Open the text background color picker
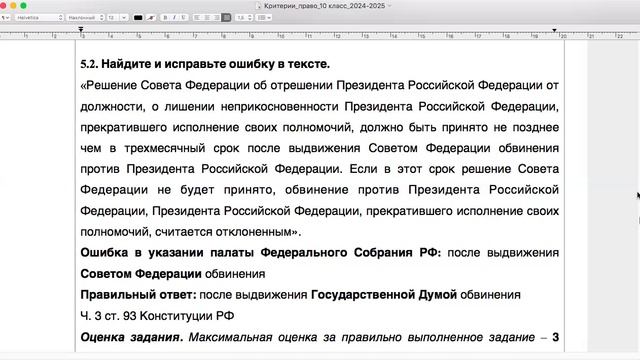 (151, 18)
